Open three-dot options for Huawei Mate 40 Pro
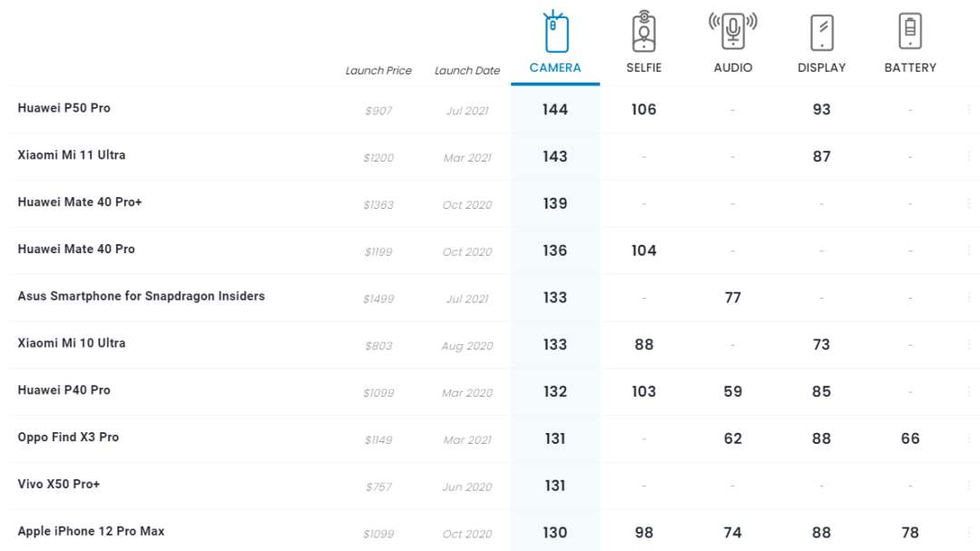980x551 pixels. point(968,251)
